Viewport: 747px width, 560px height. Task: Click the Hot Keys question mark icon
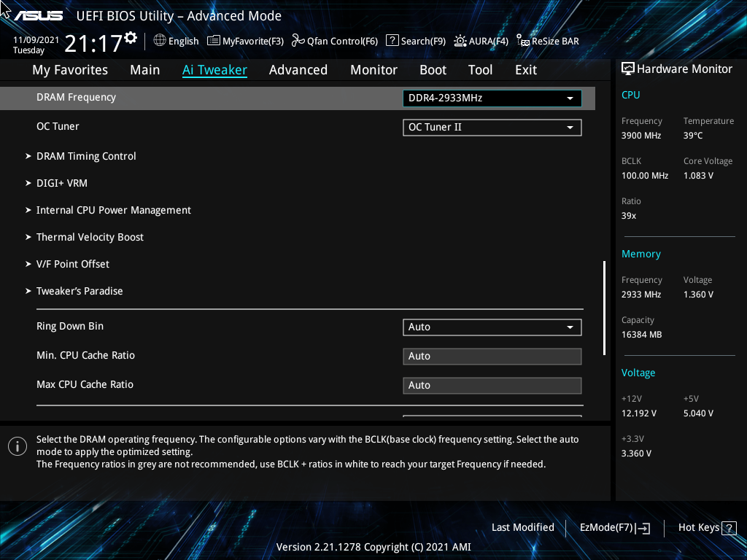[729, 528]
